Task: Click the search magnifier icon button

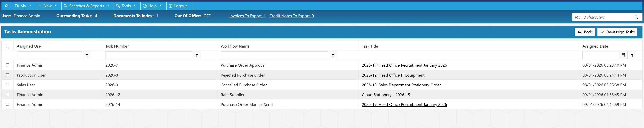Action: tap(637, 17)
